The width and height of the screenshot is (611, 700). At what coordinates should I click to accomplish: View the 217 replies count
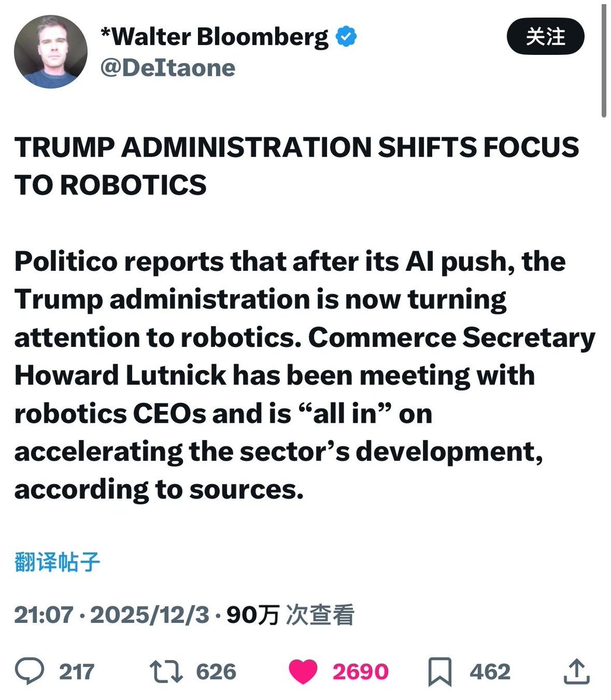77,671
